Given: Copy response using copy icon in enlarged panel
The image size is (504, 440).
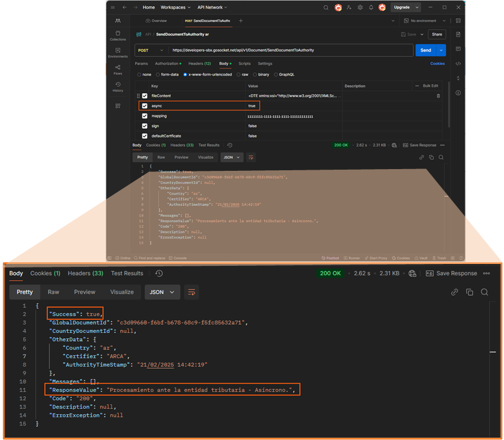Looking at the screenshot, I should pos(470,292).
